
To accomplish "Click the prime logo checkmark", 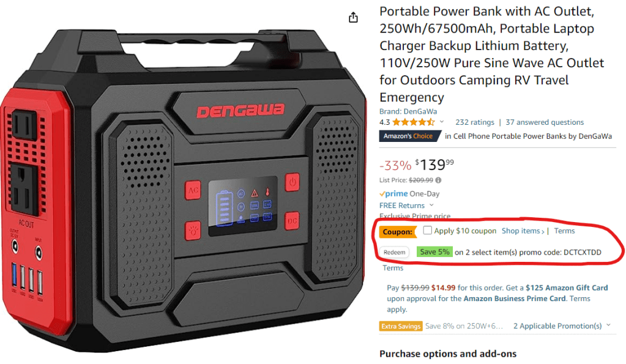I will tap(382, 194).
